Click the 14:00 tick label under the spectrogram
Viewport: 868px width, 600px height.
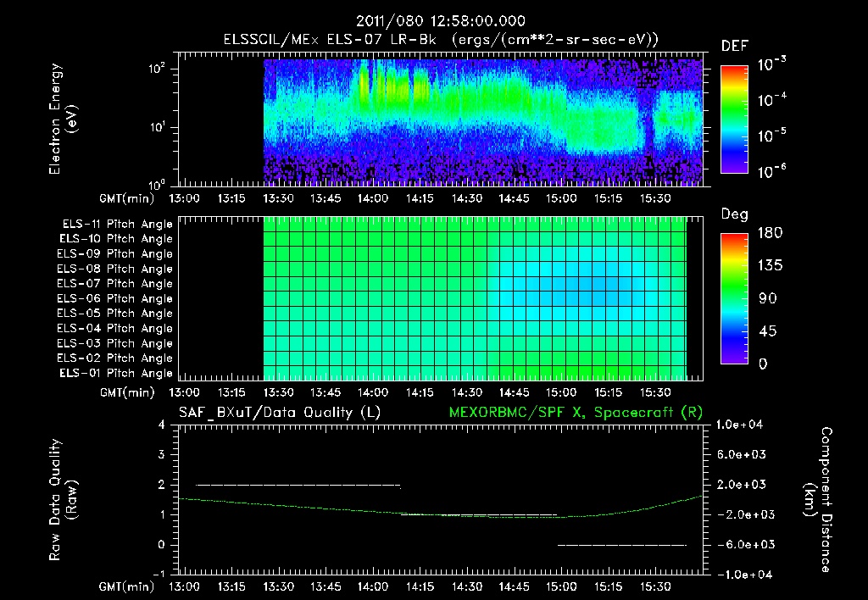pos(373,198)
